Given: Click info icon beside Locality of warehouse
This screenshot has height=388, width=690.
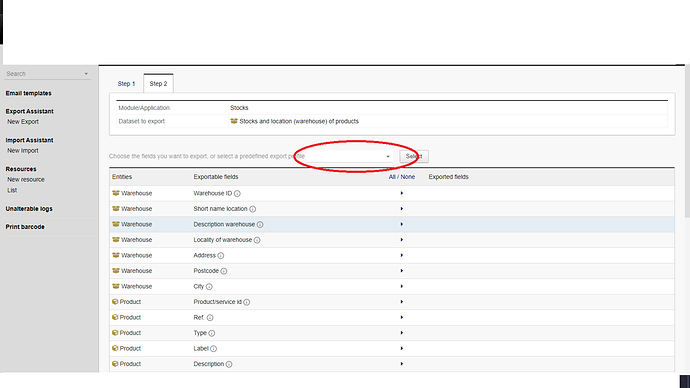Looking at the screenshot, I should point(257,240).
